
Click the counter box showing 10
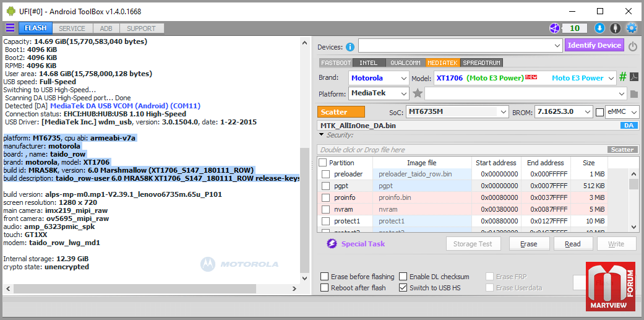point(575,28)
